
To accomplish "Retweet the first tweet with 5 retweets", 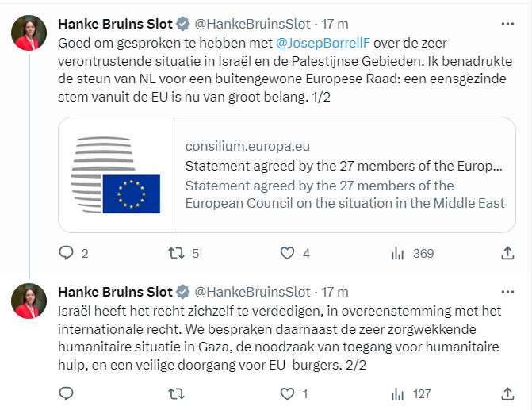I will (x=176, y=254).
